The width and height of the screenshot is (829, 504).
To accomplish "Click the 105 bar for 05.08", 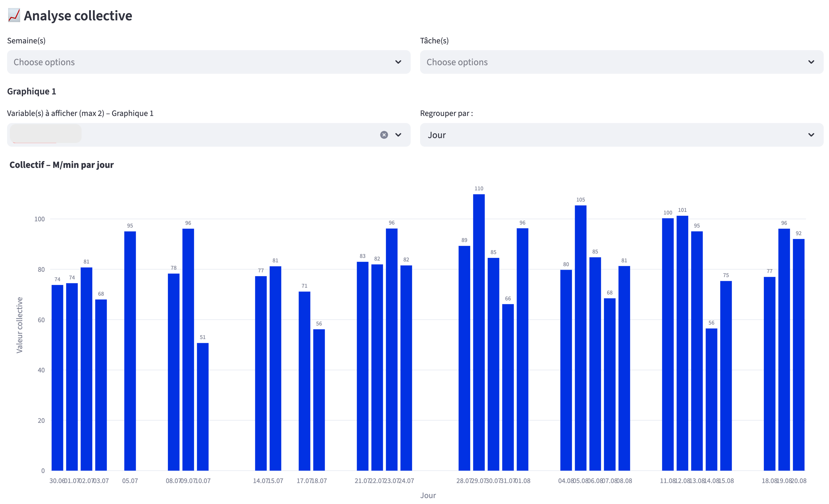I will coord(580,338).
